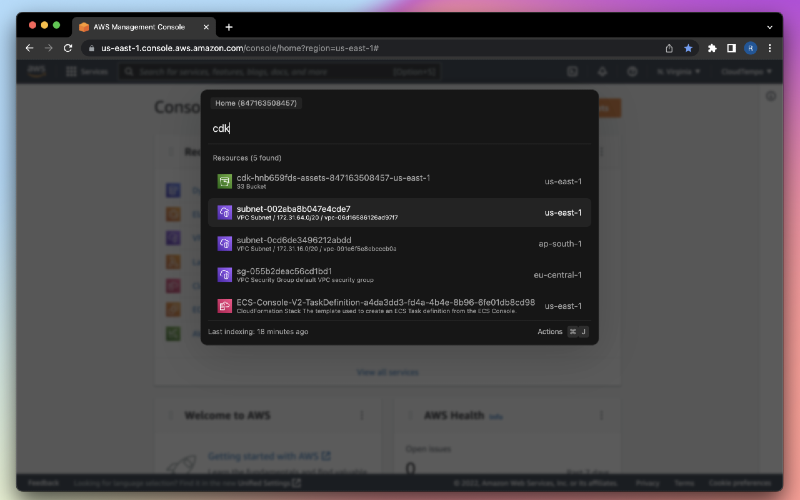Select the sg-055b2deac56cd1bd1 security group result

point(399,274)
